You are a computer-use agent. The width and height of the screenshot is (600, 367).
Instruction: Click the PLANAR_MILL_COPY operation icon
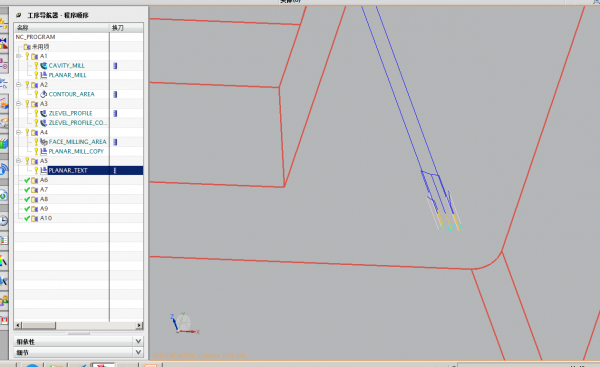[44, 151]
